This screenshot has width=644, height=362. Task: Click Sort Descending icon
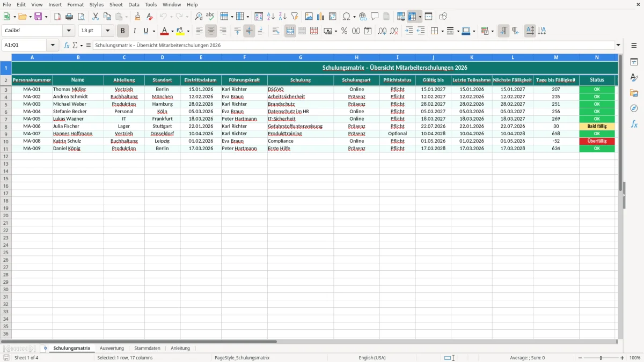tap(283, 17)
